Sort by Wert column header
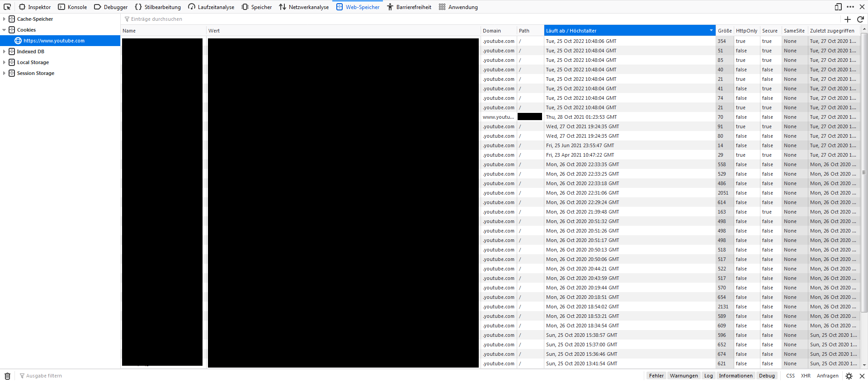Screen dimensions: 868x382 point(344,31)
